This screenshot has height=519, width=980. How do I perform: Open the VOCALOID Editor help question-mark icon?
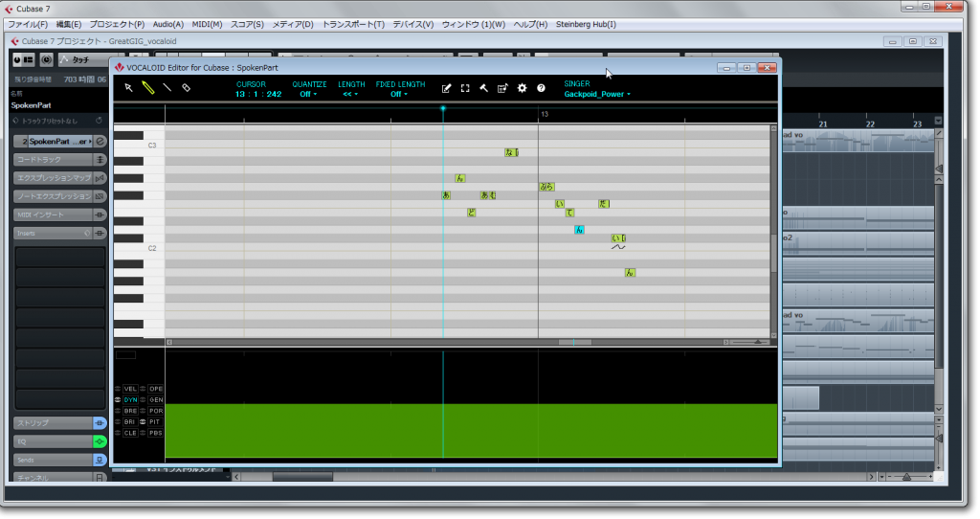(x=542, y=89)
